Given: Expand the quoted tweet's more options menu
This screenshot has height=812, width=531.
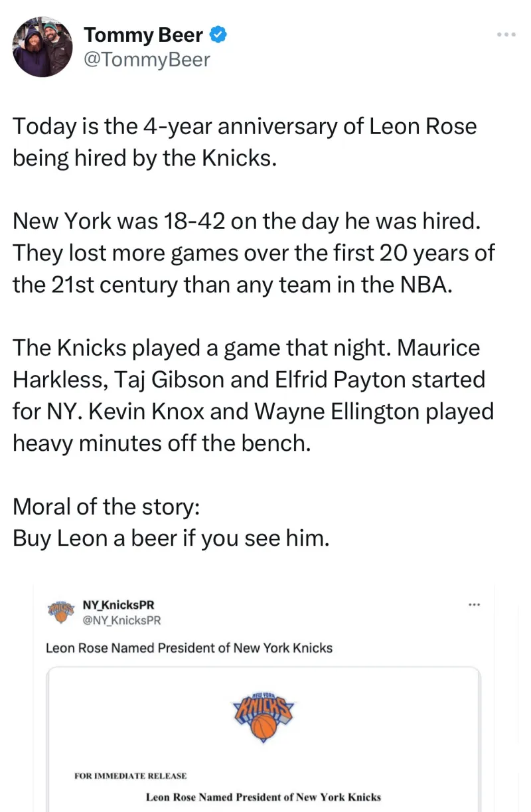Looking at the screenshot, I should [474, 605].
